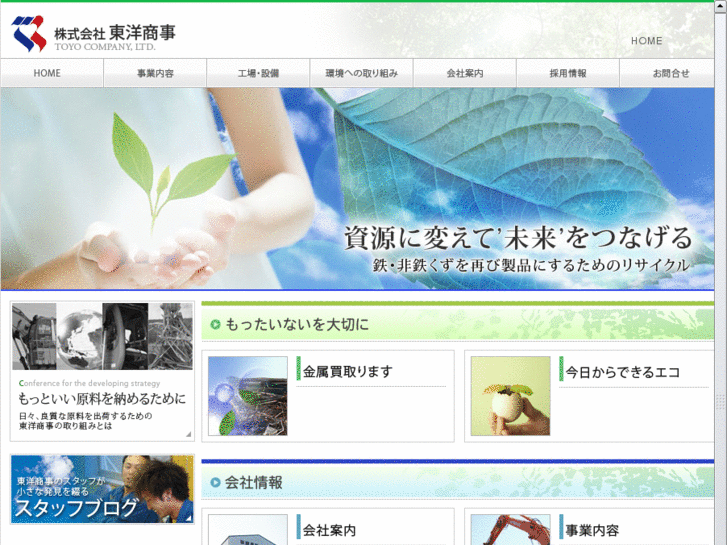Open the 環境への取り組み navigation tab

click(x=362, y=73)
